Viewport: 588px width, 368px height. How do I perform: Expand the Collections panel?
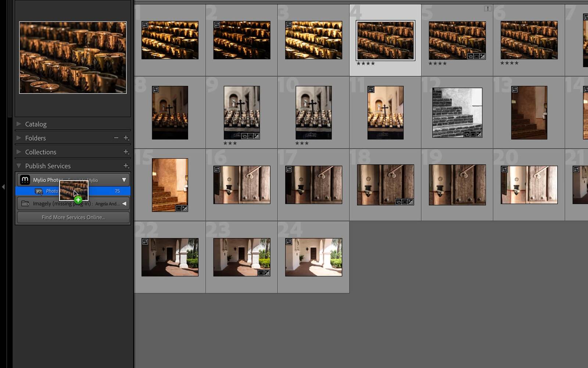pos(18,152)
